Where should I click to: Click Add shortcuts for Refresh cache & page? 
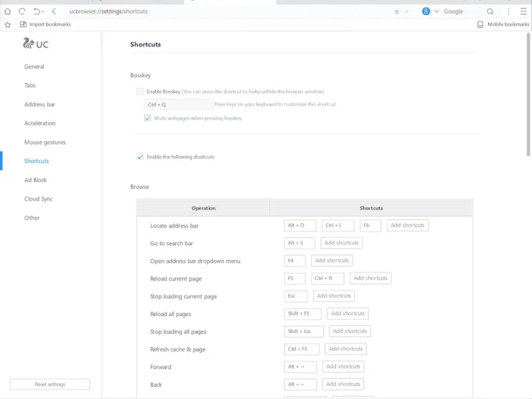pyautogui.click(x=345, y=348)
